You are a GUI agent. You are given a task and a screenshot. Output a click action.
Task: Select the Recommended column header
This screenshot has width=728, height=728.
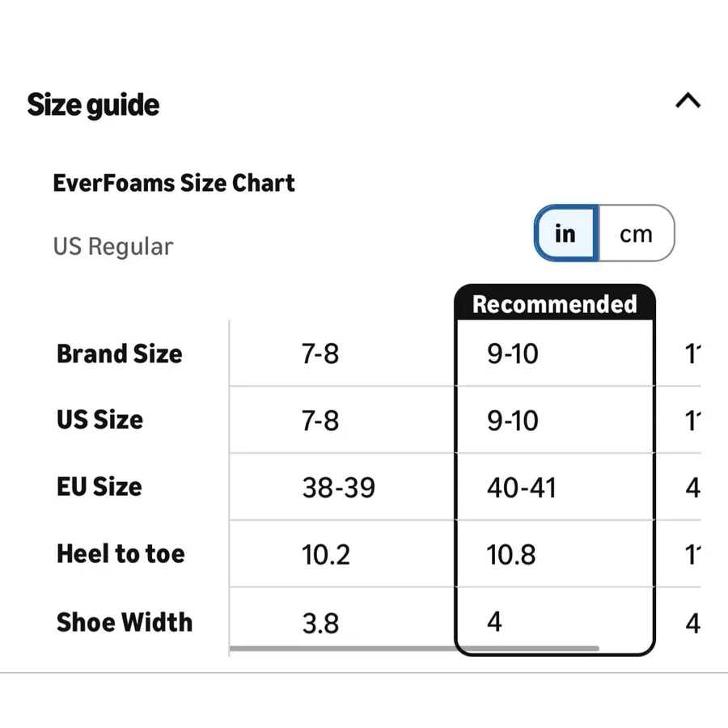[x=554, y=304]
